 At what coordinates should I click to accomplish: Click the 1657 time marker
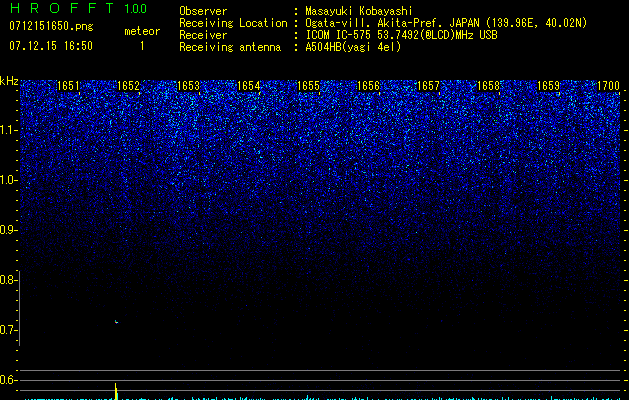428,86
